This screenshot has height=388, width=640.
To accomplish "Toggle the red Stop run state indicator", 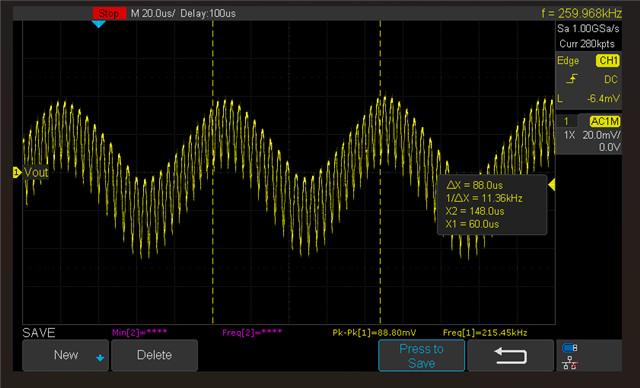I will click(x=109, y=13).
